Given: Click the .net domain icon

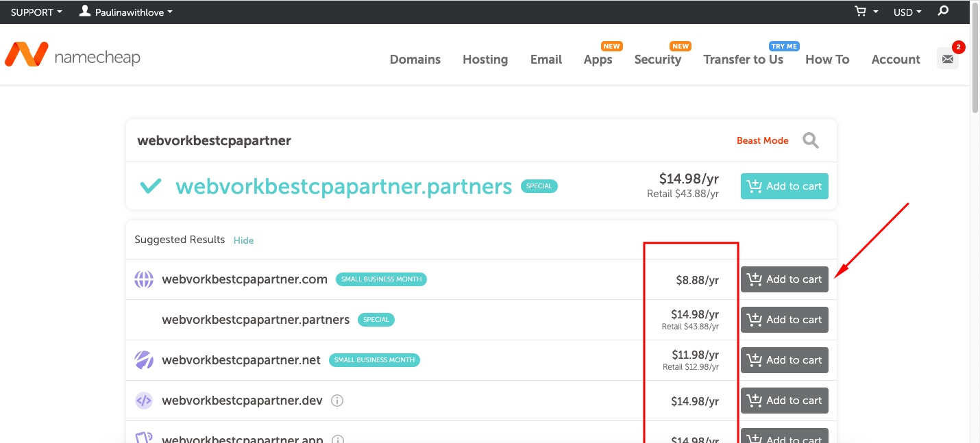Looking at the screenshot, I should coord(144,360).
